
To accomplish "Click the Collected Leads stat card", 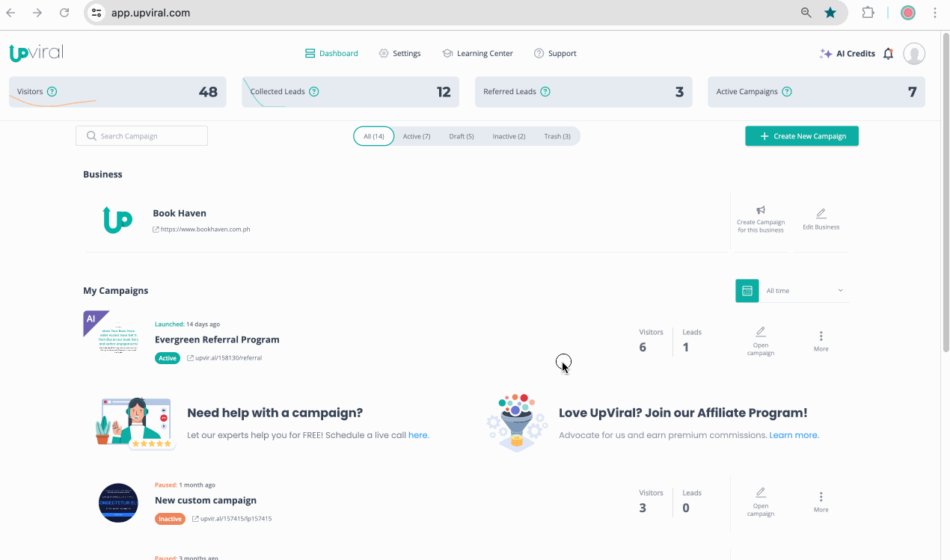I will point(351,92).
